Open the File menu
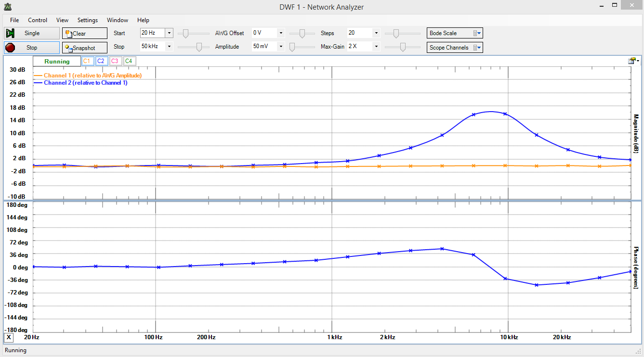The image size is (644, 357). [14, 20]
